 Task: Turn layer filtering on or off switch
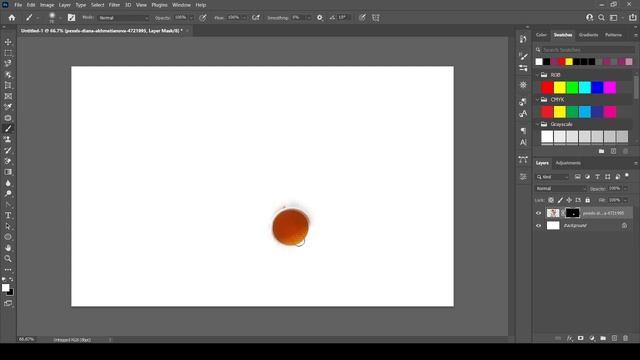pos(627,176)
